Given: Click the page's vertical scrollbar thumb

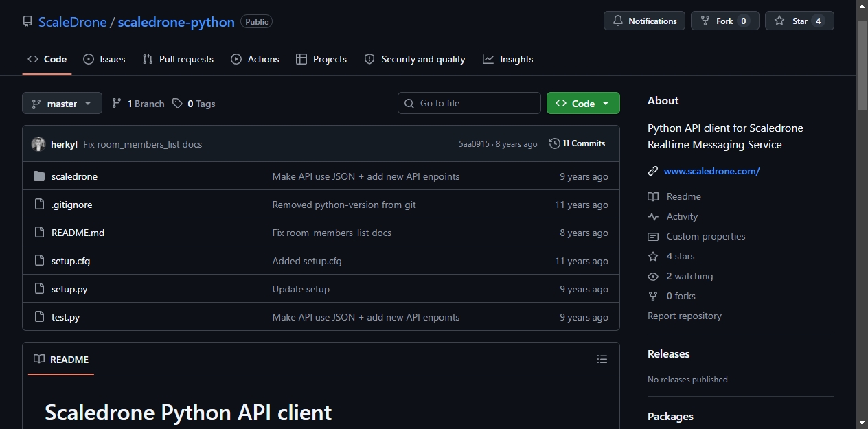Looking at the screenshot, I should point(863,65).
